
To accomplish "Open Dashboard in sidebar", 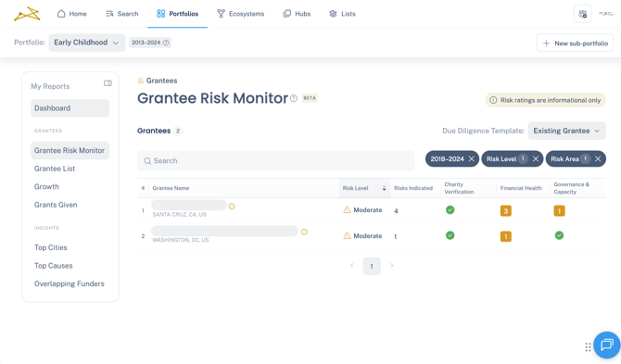I will point(70,108).
